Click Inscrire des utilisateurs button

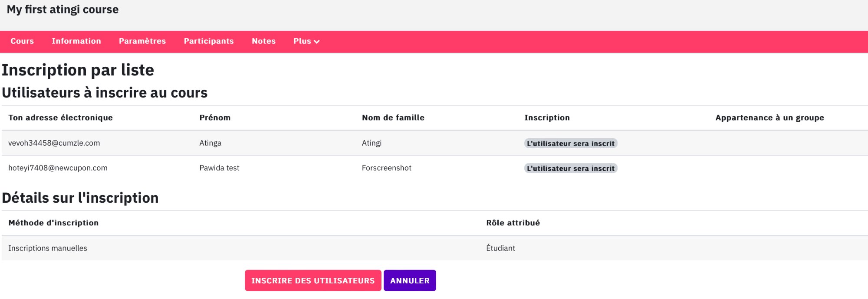coord(313,280)
